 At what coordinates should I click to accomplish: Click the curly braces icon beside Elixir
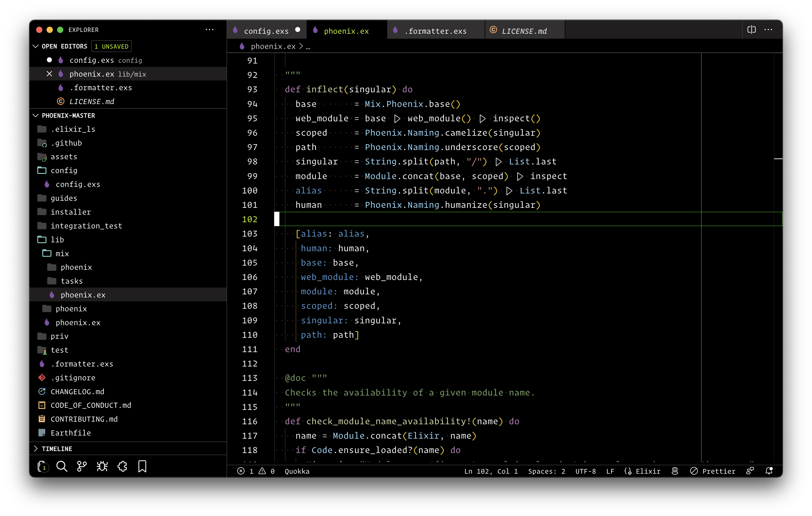pyautogui.click(x=628, y=471)
